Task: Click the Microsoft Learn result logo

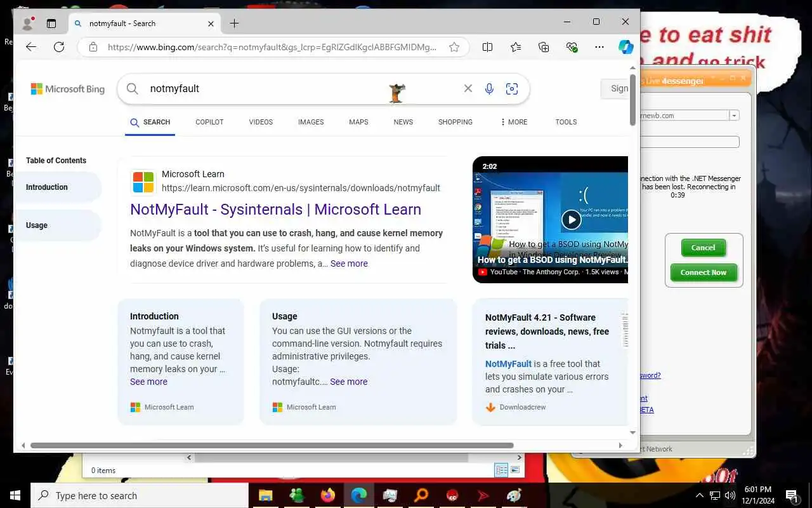Action: 143,182
